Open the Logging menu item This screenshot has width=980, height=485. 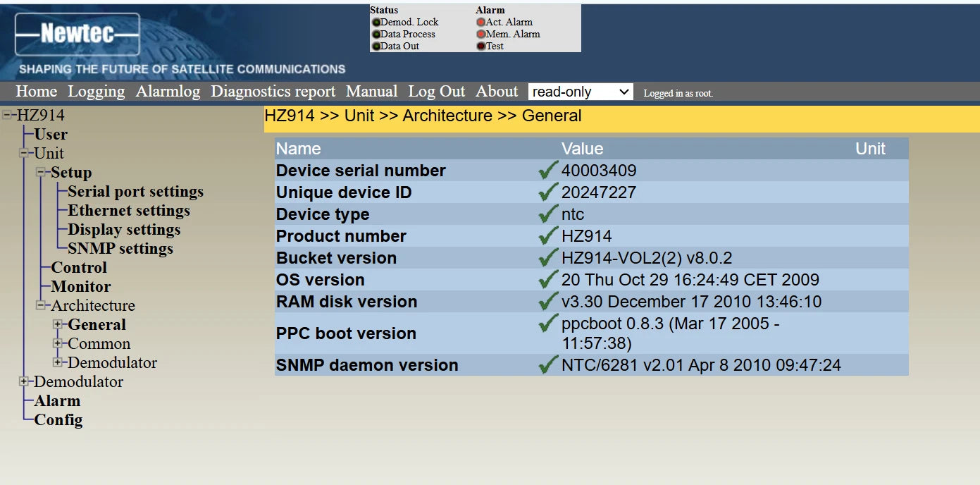point(97,92)
